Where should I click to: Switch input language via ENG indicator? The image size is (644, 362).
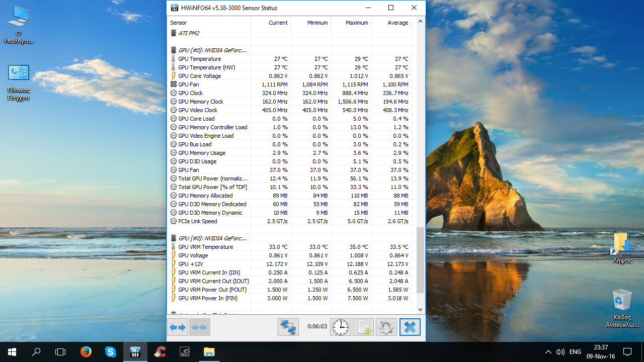point(576,352)
